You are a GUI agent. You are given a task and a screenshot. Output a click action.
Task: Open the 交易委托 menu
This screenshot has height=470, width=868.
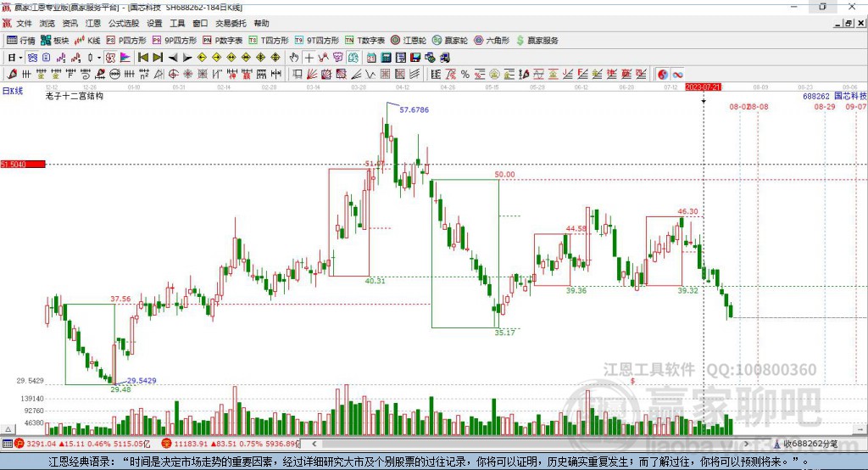coord(231,23)
